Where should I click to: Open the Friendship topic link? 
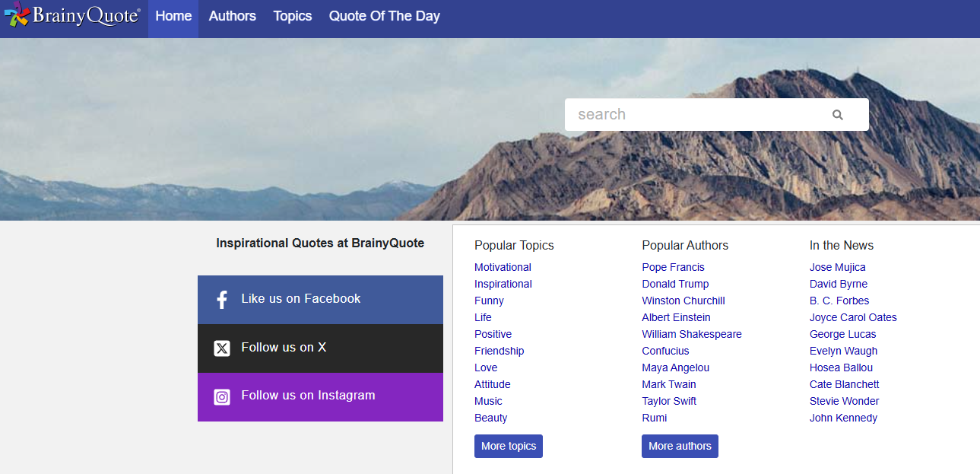coord(499,351)
